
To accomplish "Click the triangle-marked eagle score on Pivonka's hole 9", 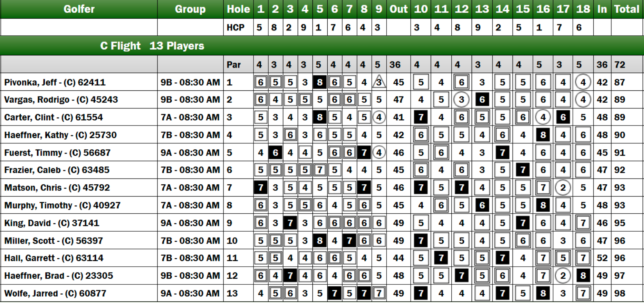I will coord(379,82).
